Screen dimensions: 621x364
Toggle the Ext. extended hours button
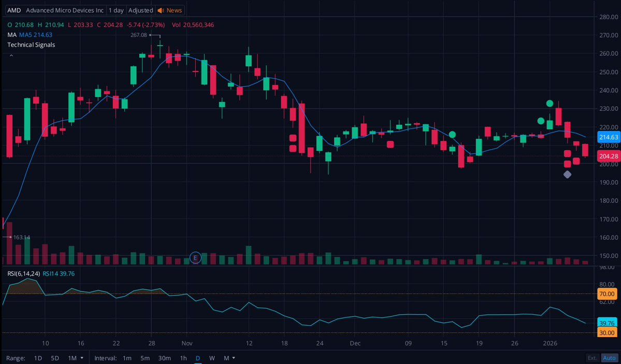[593, 358]
